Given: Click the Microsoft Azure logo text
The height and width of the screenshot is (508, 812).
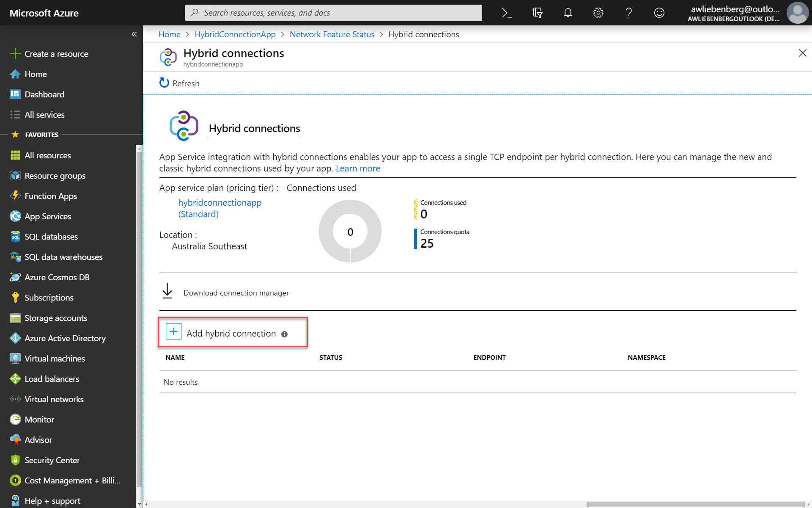Looking at the screenshot, I should click(x=44, y=13).
